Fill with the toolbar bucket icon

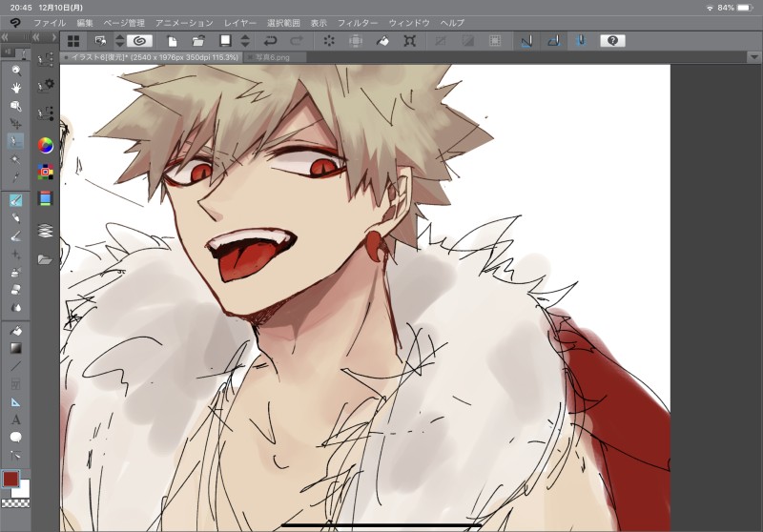382,41
